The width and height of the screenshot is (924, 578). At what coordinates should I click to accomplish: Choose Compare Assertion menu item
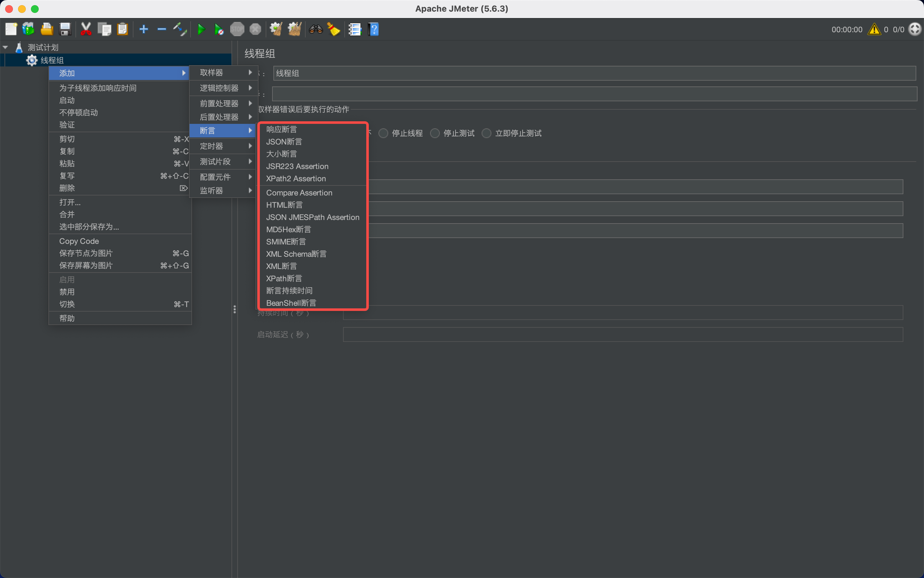(x=313, y=193)
